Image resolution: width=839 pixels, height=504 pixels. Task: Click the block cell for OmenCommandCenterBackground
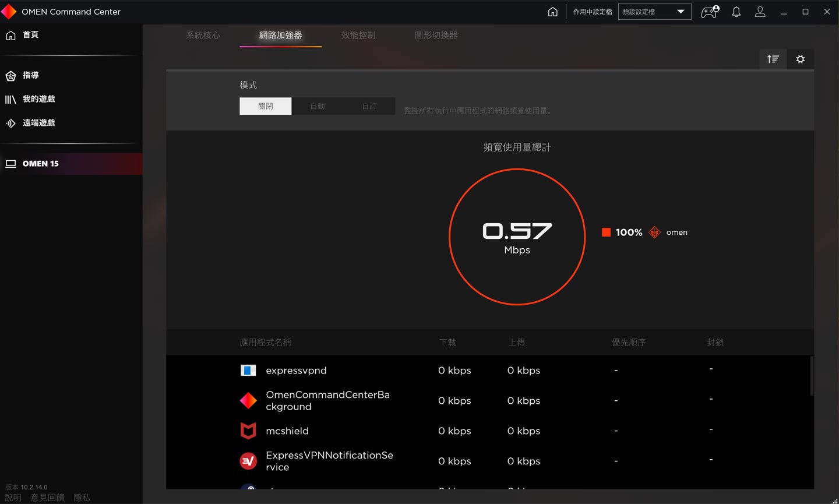pyautogui.click(x=711, y=400)
